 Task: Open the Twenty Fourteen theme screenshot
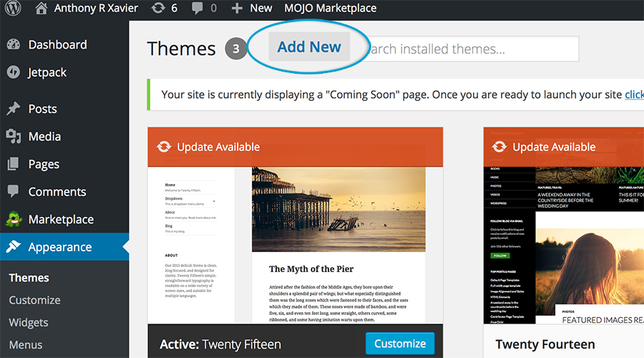(564, 245)
